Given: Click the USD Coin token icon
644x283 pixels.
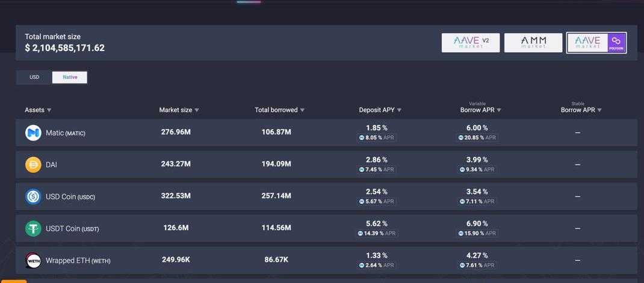Looking at the screenshot, I should pos(33,196).
